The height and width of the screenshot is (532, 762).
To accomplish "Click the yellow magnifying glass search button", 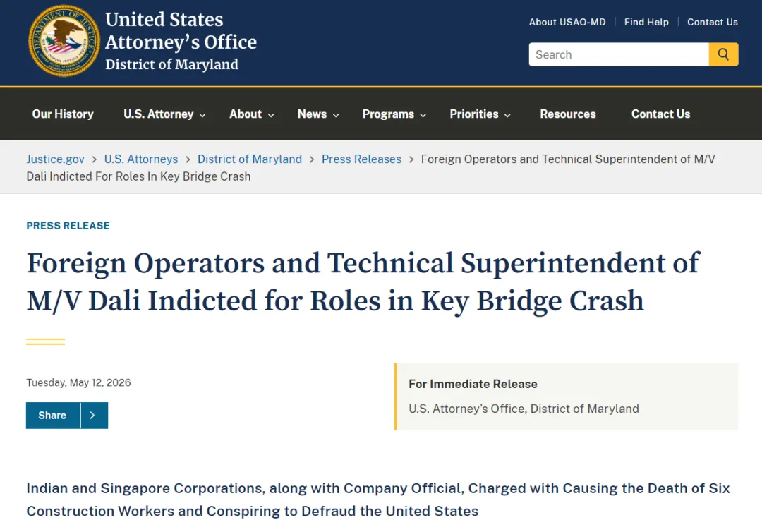I will pos(723,54).
